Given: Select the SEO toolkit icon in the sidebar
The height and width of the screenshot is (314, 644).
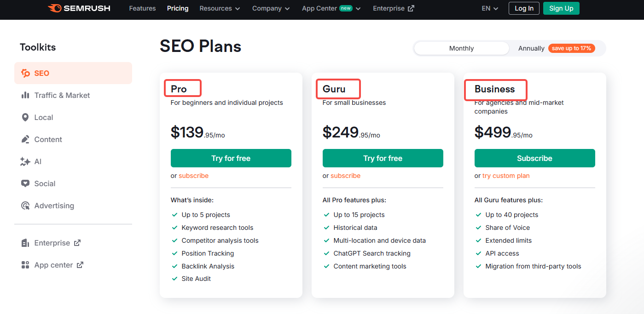Looking at the screenshot, I should coord(26,73).
